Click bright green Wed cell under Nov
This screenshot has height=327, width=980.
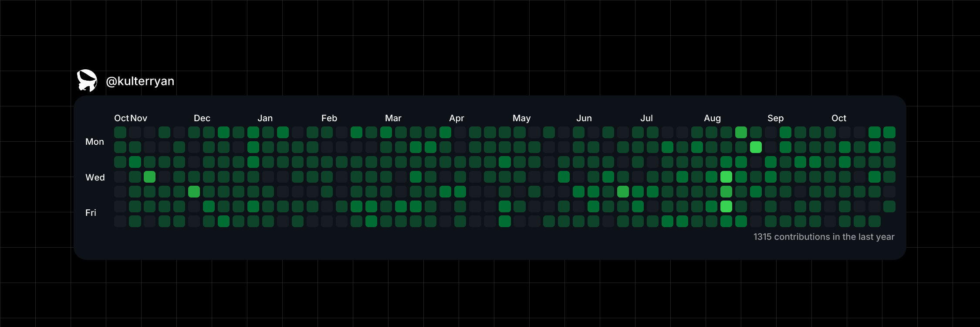point(149,177)
